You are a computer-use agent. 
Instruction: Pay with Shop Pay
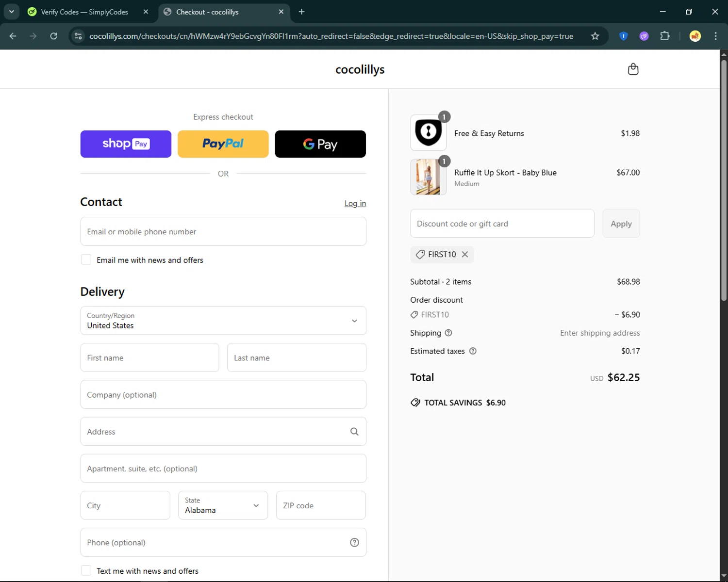point(126,144)
